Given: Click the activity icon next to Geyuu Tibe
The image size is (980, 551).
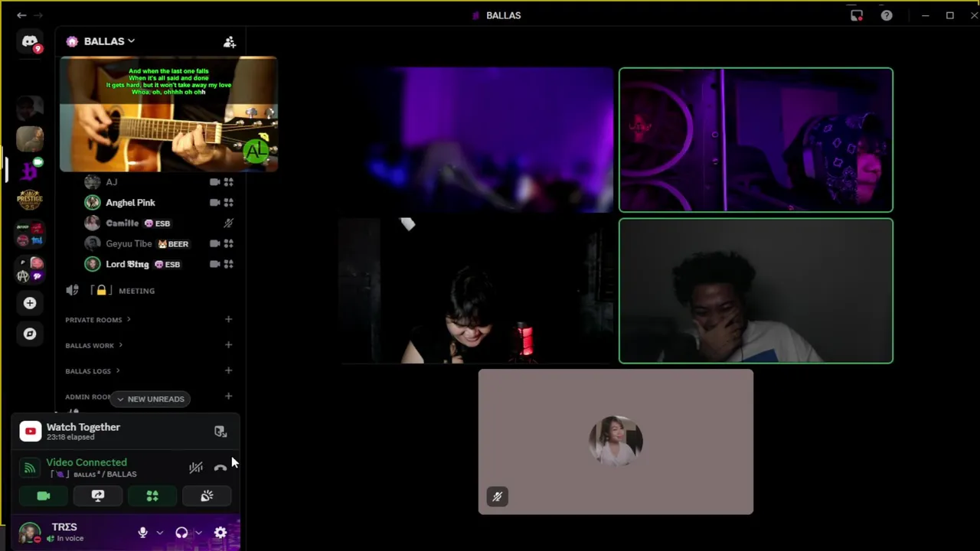Looking at the screenshot, I should pyautogui.click(x=228, y=244).
